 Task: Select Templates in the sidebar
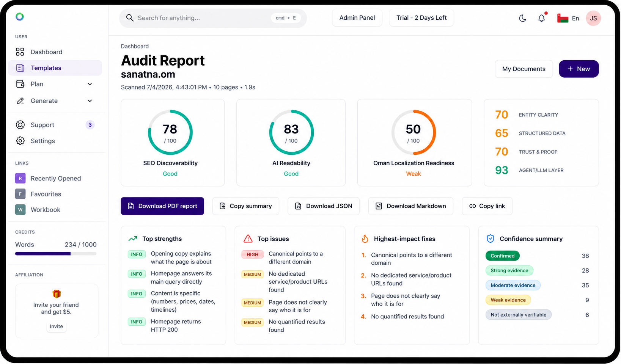click(x=55, y=68)
